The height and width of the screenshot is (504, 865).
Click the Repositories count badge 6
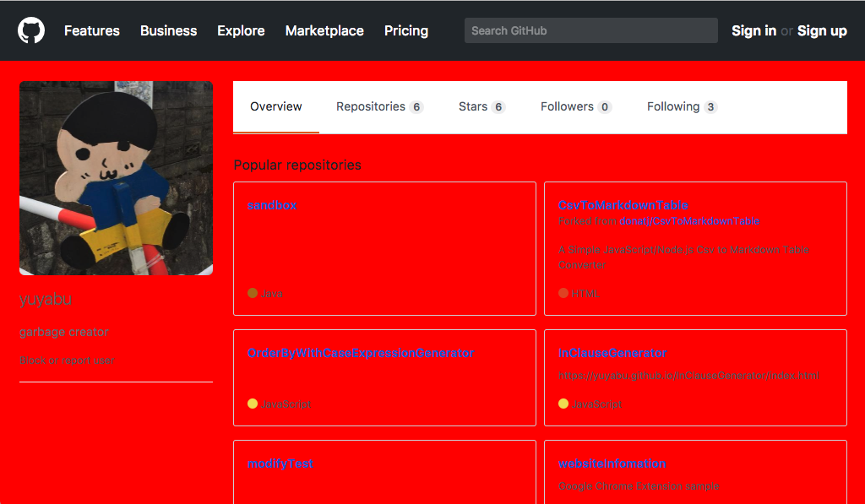point(416,107)
